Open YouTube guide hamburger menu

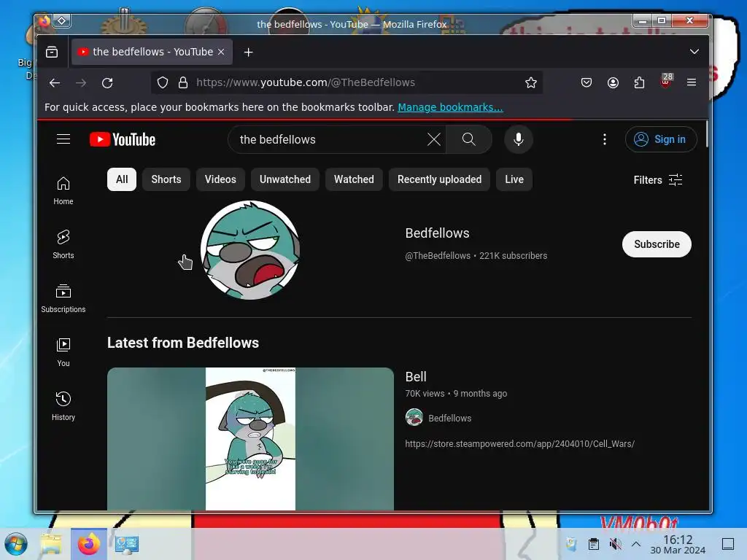tap(63, 139)
